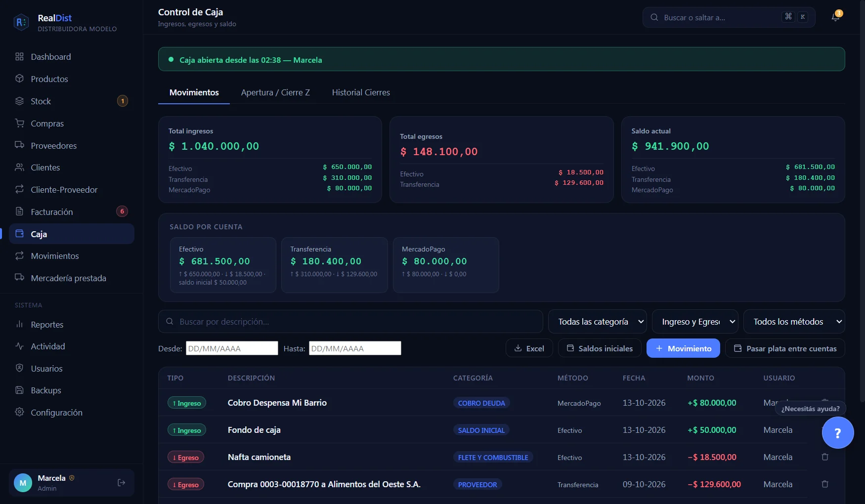Click the search magnifier in the top bar
This screenshot has width=865, height=504.
654,17
